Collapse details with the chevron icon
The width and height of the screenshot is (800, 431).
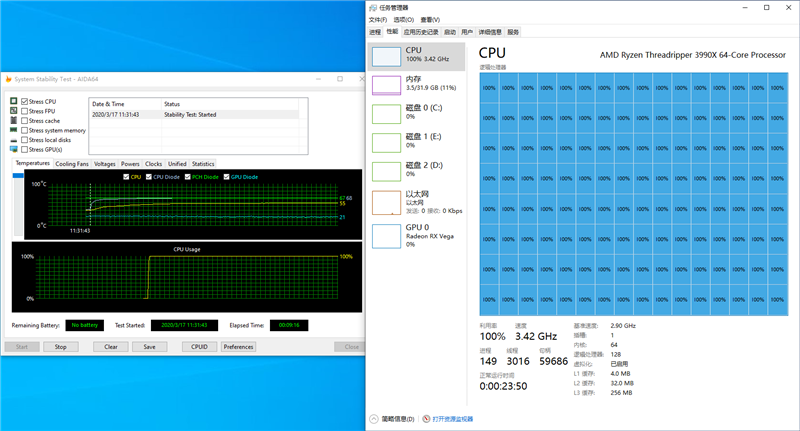(x=374, y=419)
